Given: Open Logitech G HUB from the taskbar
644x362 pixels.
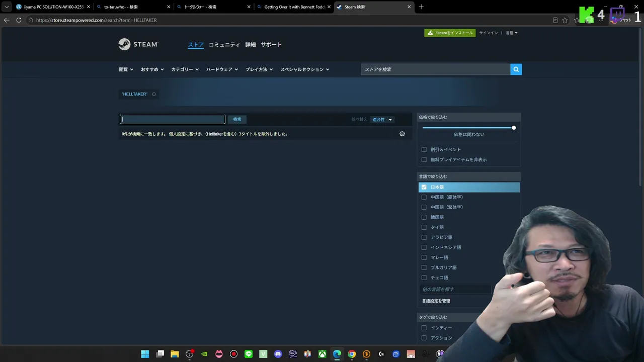Looking at the screenshot, I should click(x=381, y=354).
